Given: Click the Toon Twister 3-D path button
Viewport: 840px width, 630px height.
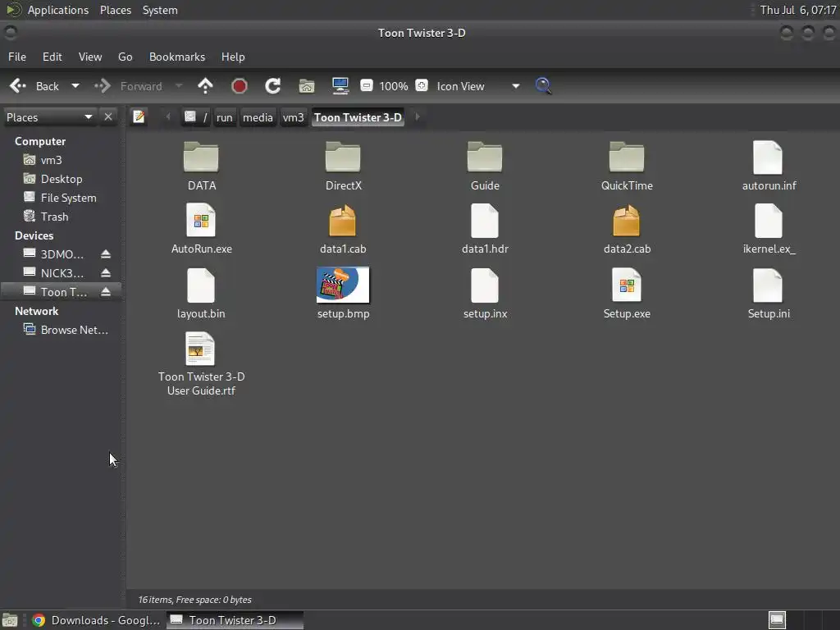Looking at the screenshot, I should (x=358, y=117).
